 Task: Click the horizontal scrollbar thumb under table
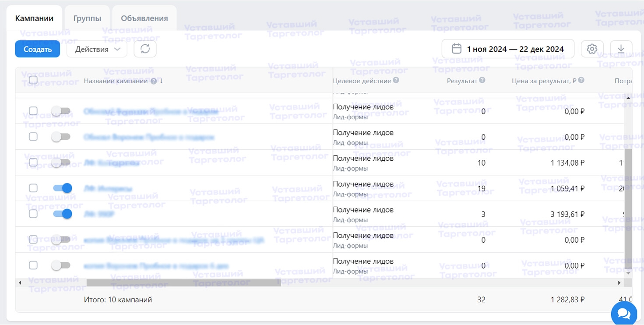coord(183,283)
